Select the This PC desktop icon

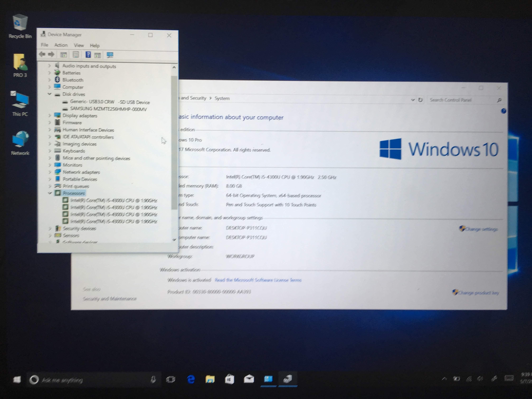(x=20, y=104)
